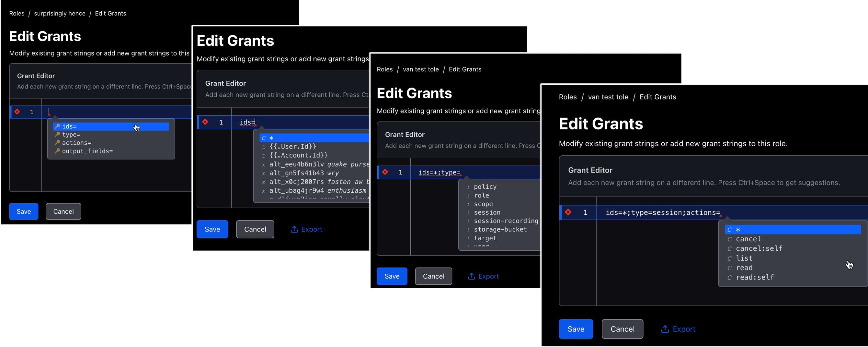Open Roles breadcrumb in third panel

click(x=384, y=69)
